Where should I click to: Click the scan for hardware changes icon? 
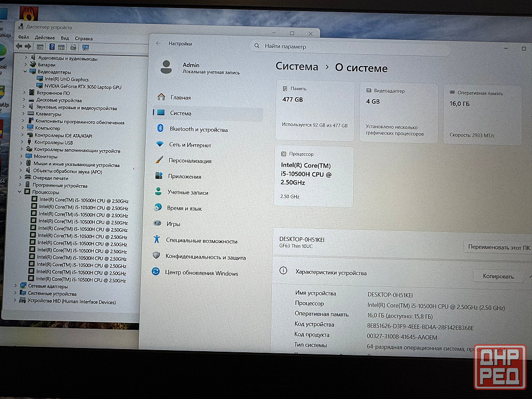[86, 47]
